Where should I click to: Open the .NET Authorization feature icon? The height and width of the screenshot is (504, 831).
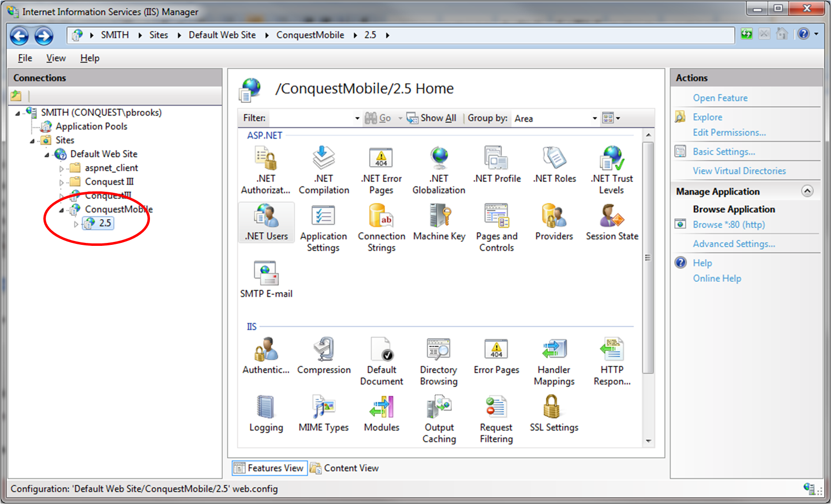(266, 170)
